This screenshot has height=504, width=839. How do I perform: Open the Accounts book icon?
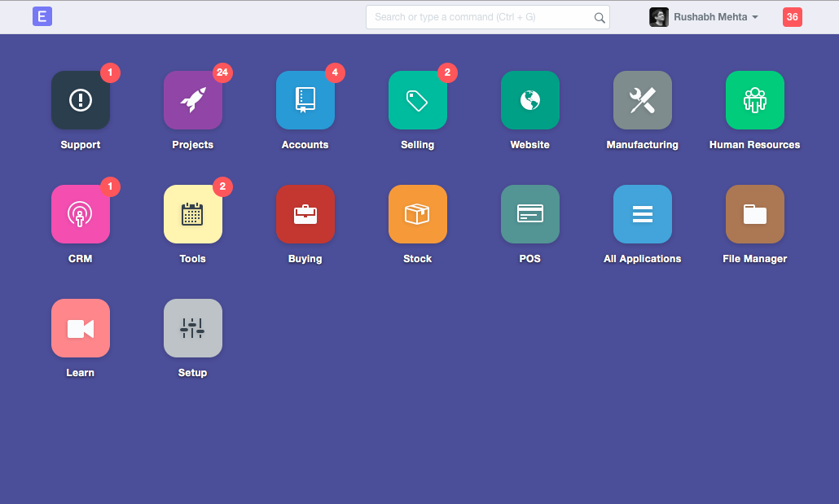[305, 100]
